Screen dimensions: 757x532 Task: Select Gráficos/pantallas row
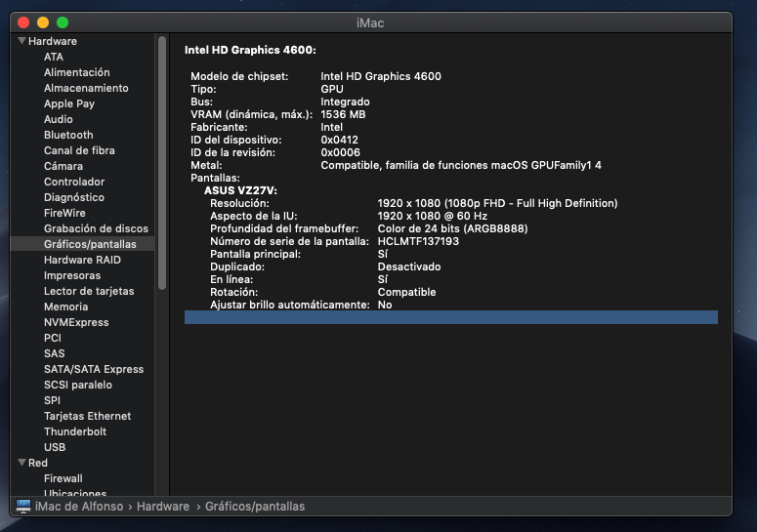point(83,244)
